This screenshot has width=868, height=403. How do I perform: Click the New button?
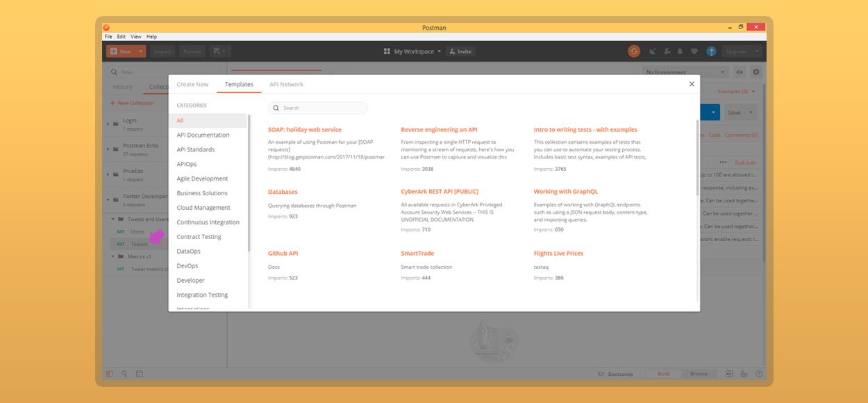pos(121,51)
